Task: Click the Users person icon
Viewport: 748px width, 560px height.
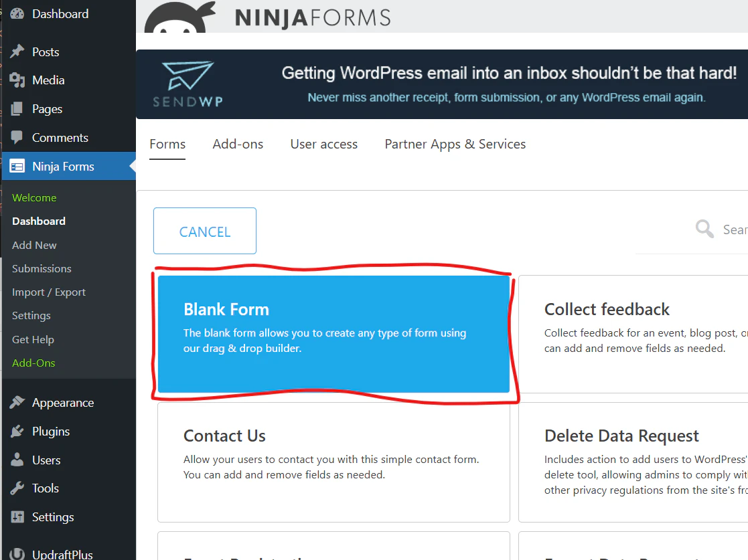Action: tap(17, 460)
